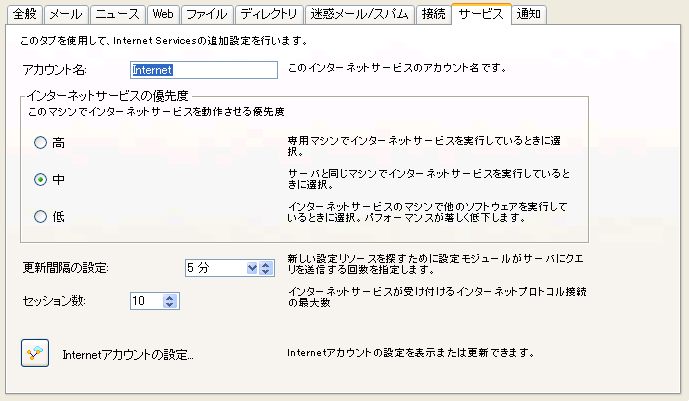Screen dimensions: 689x401
Task: Click the セッション数 value field
Action: [145, 300]
